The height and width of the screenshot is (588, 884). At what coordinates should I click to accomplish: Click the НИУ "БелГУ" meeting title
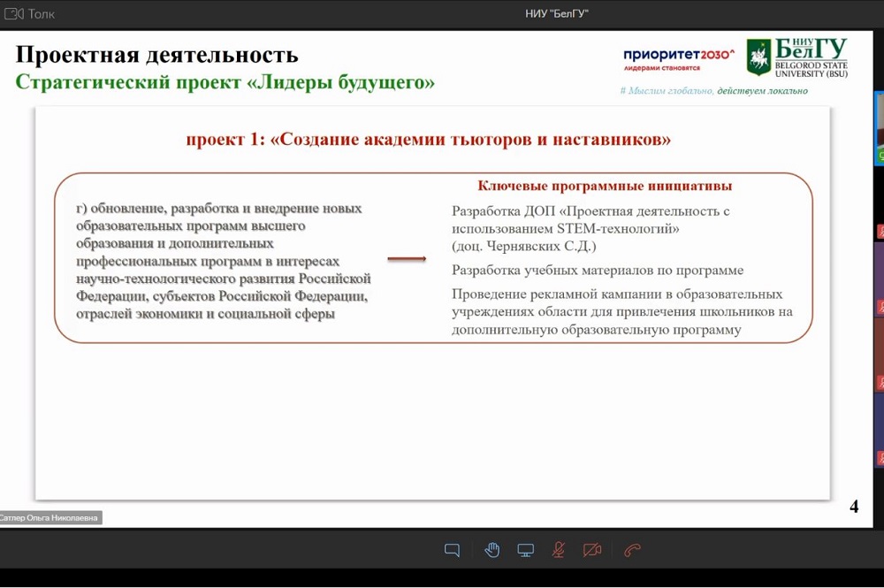(556, 13)
